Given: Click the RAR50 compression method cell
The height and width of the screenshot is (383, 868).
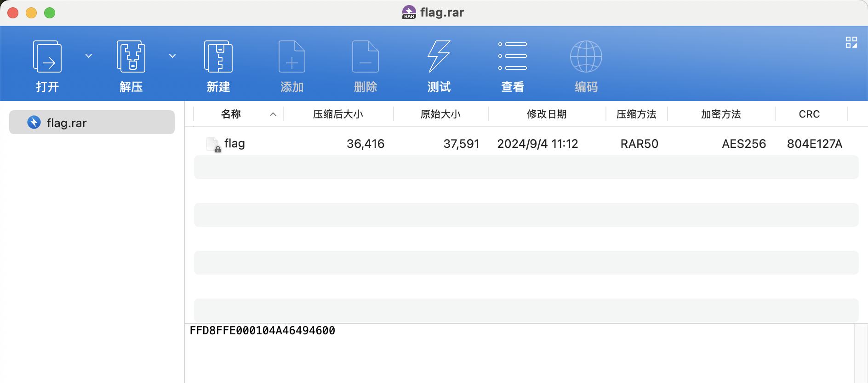Looking at the screenshot, I should pos(640,144).
